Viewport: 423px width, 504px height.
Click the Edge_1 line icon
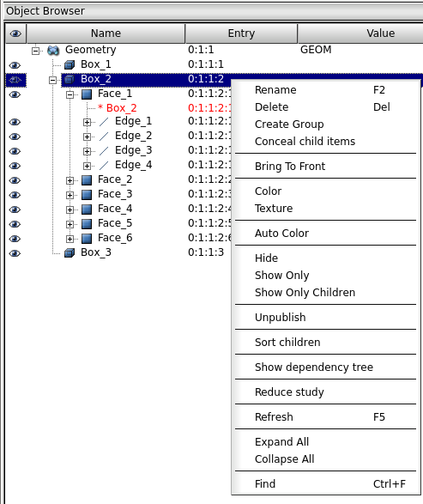pyautogui.click(x=104, y=122)
